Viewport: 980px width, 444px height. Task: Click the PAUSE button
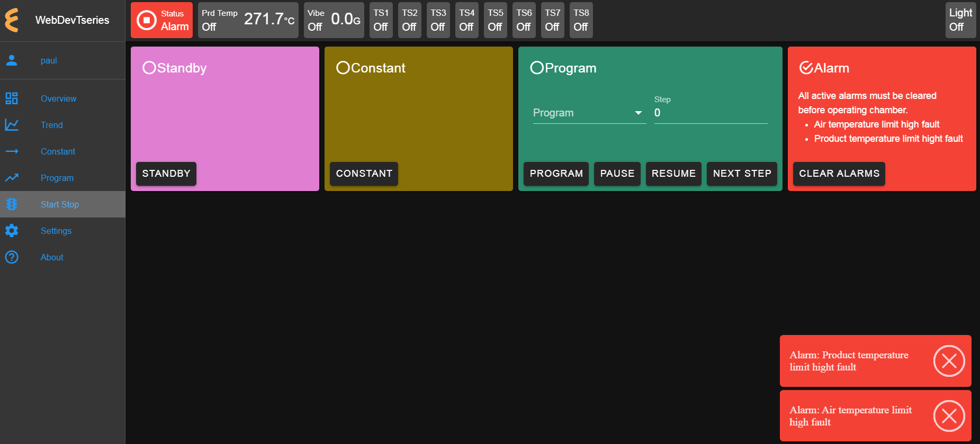[x=617, y=174]
